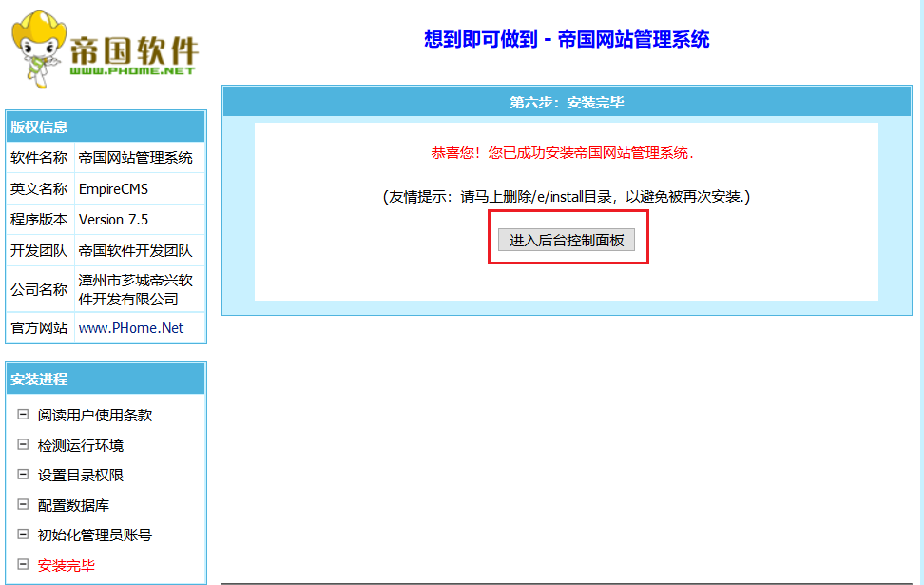Click the 第六步：安装完毕 header bar
Screen dimensions: 924x585
567,102
